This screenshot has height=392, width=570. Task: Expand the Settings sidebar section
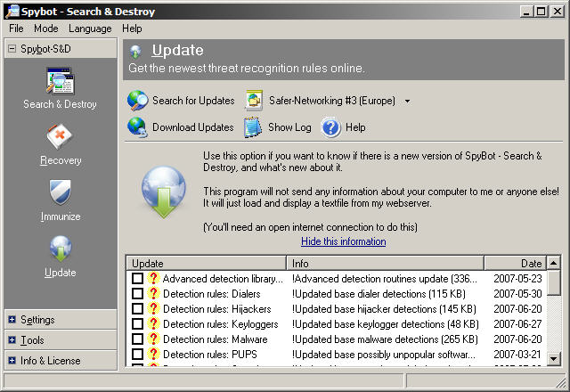[12, 320]
